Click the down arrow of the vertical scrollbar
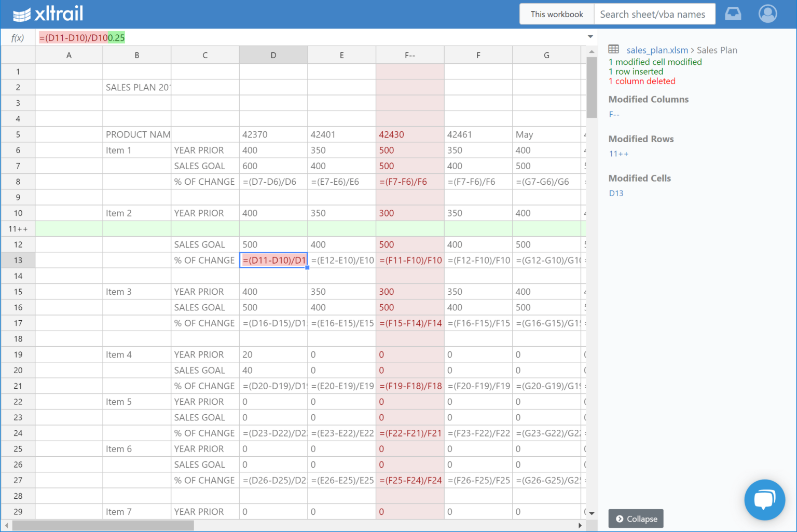 [x=592, y=512]
